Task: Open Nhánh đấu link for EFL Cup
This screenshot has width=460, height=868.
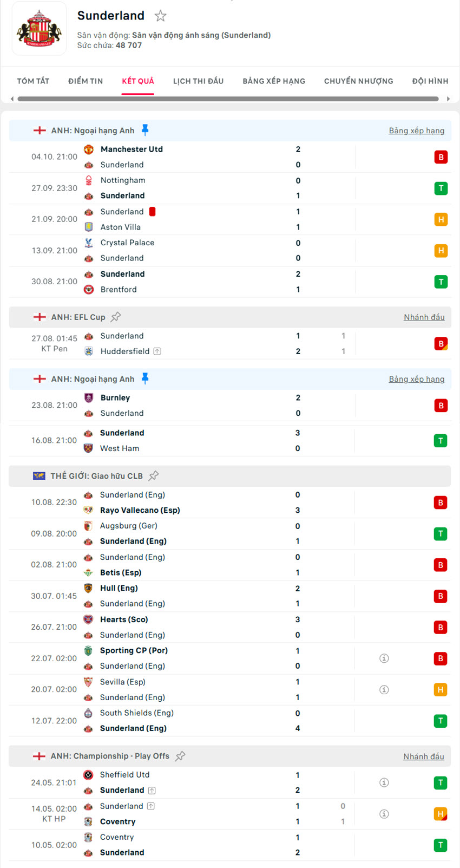Action: coord(424,317)
